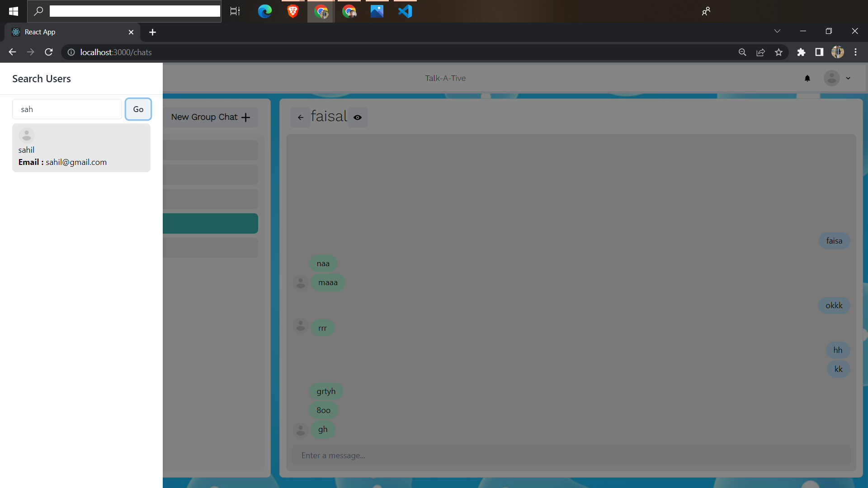The width and height of the screenshot is (868, 488).
Task: Select sahil's avatar in the search results
Action: [x=27, y=135]
